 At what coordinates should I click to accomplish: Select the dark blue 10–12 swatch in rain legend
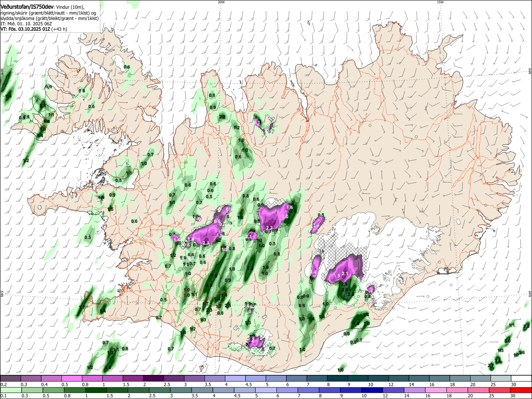[372, 390]
